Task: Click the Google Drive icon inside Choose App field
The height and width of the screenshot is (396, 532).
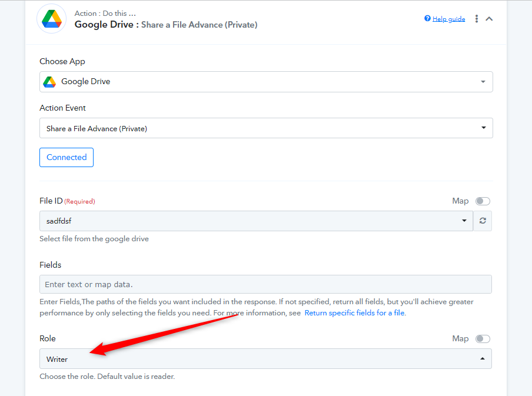Action: tap(49, 82)
